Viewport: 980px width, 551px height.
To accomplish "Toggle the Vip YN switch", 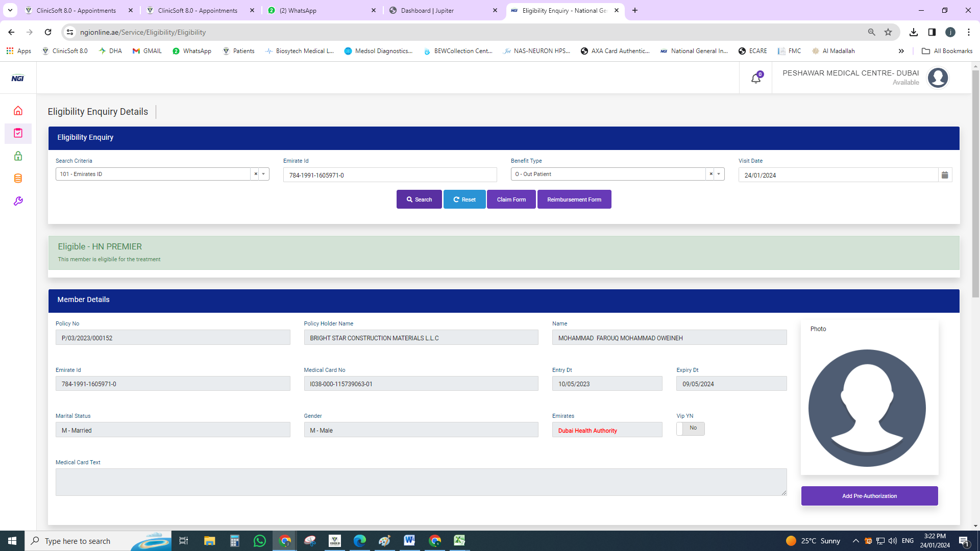I will [690, 429].
